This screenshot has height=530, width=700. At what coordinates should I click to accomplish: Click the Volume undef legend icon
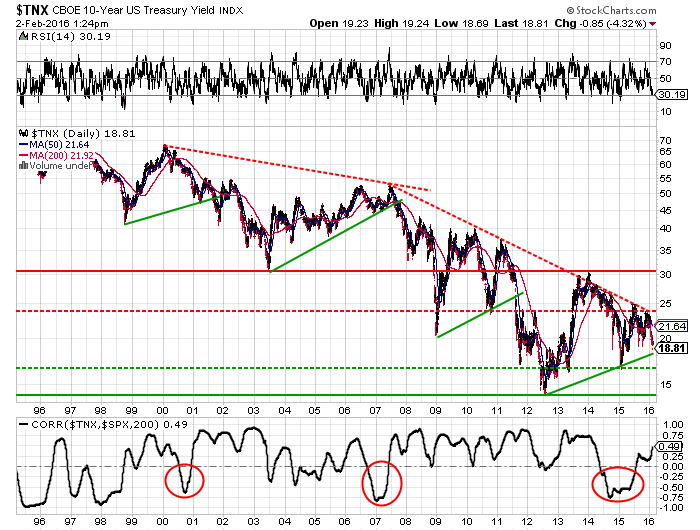click(23, 166)
